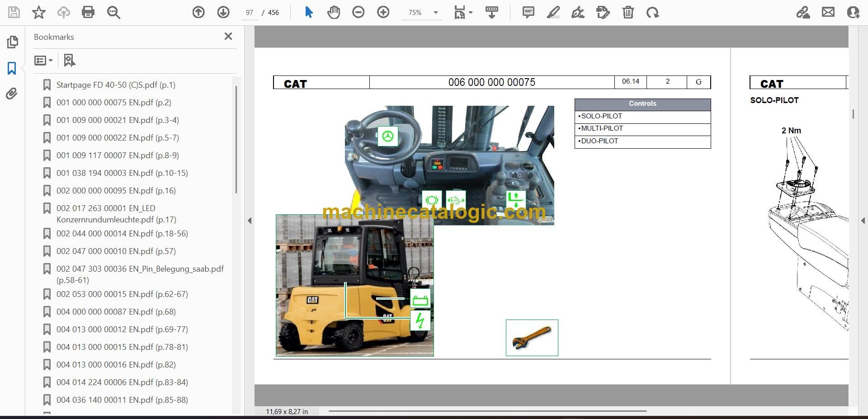Open bookmark 001 009 000 00022 EN.pdf
Screen dimensions: 868x419
pos(118,138)
